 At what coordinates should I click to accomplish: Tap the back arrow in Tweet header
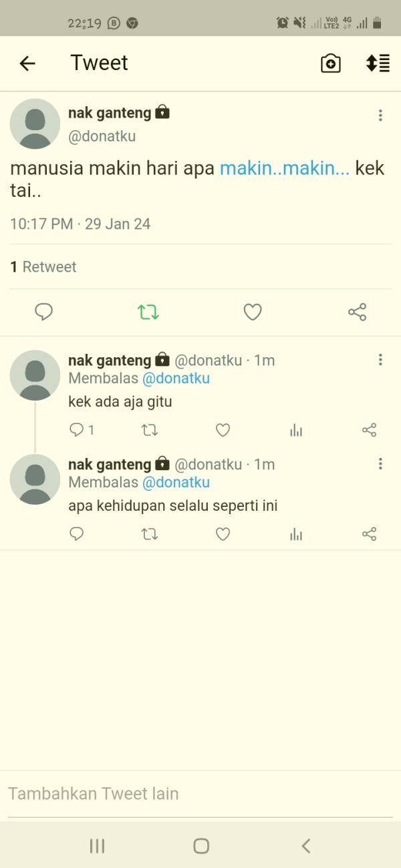point(27,63)
